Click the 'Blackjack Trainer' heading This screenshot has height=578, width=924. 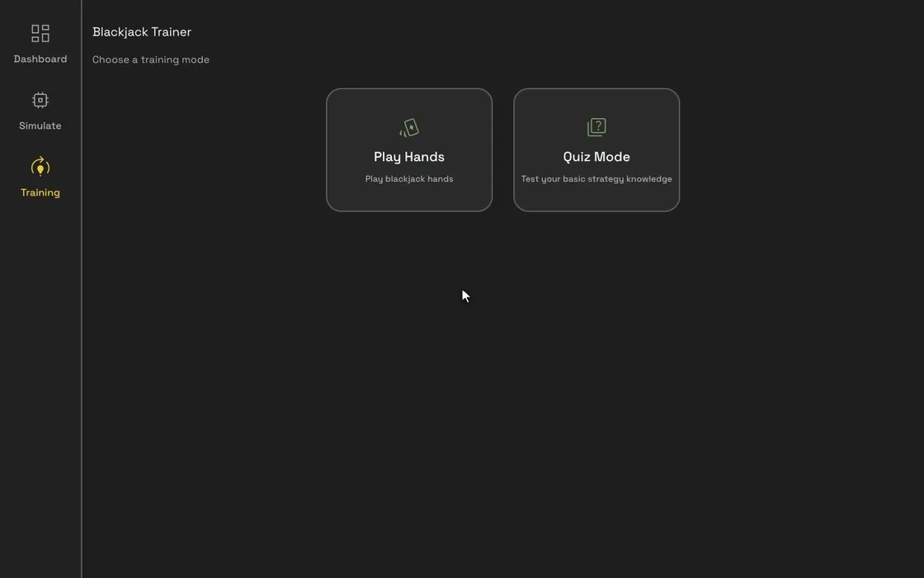click(x=142, y=32)
